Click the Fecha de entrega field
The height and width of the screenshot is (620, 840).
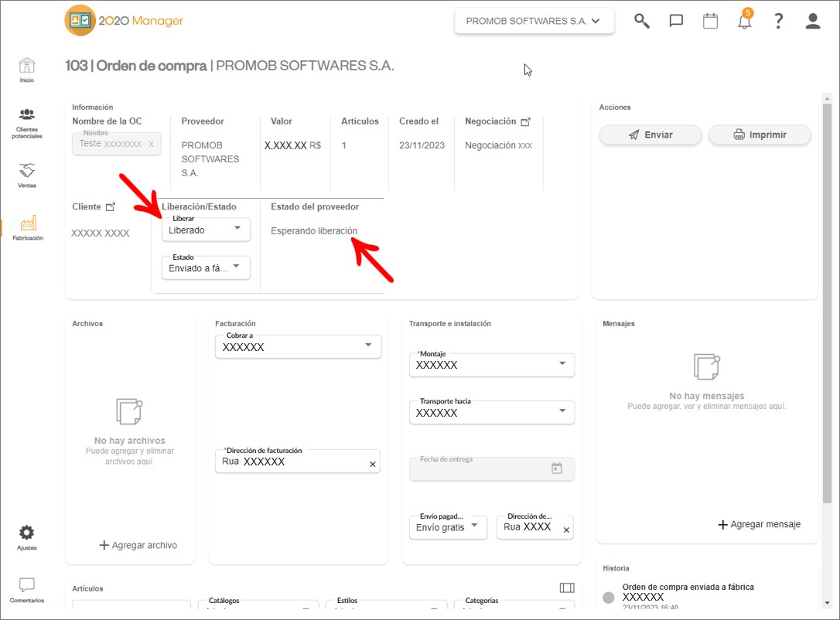492,468
